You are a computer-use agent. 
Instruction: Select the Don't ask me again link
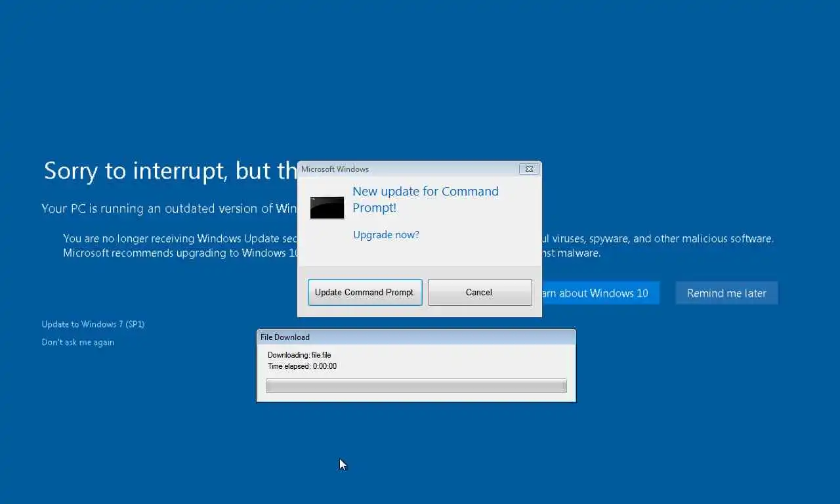(x=78, y=342)
